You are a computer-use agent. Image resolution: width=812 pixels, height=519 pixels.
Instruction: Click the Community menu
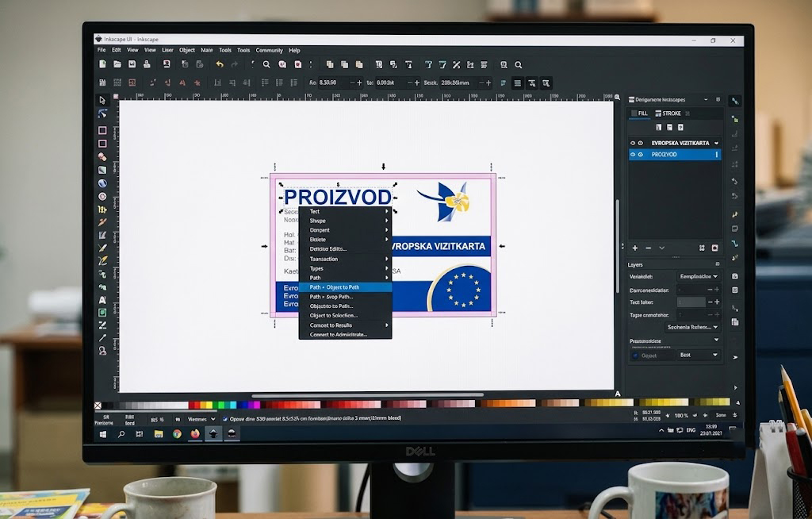click(x=270, y=50)
